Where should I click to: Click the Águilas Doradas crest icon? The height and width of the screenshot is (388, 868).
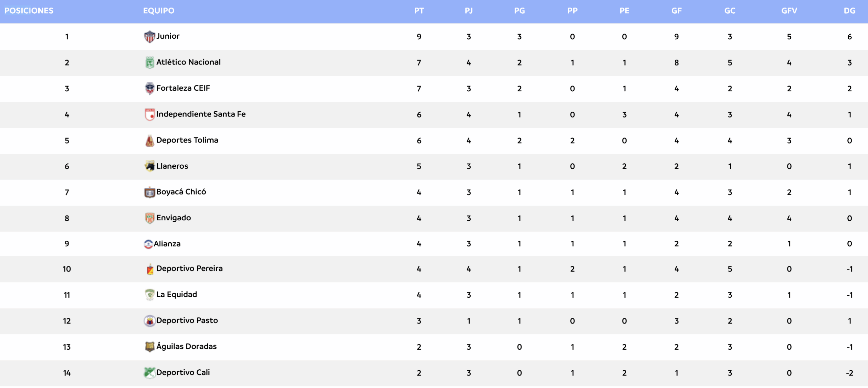149,347
